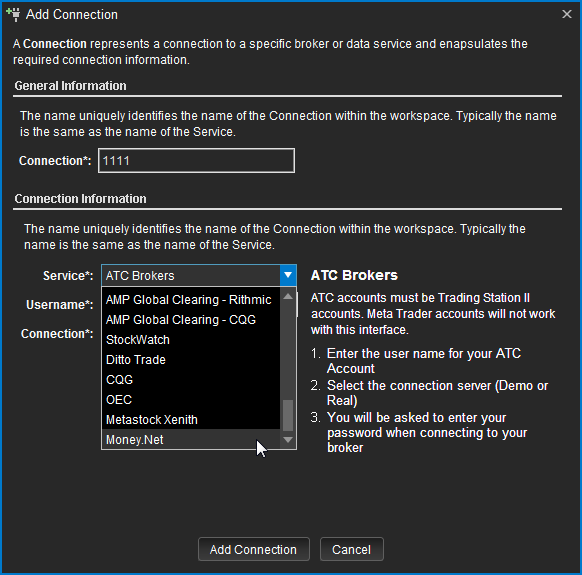
Task: Click the Add Connection plug icon in title bar
Action: click(x=13, y=14)
